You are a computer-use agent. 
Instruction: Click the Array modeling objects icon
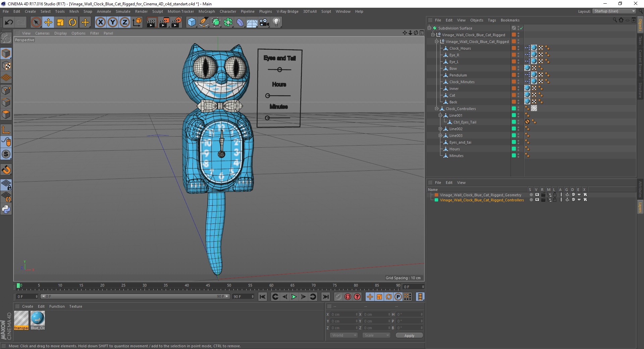(228, 22)
